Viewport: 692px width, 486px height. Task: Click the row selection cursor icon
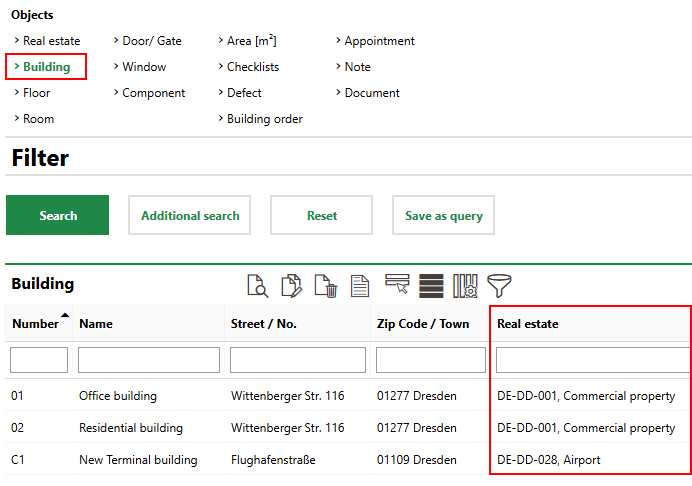[x=397, y=285]
